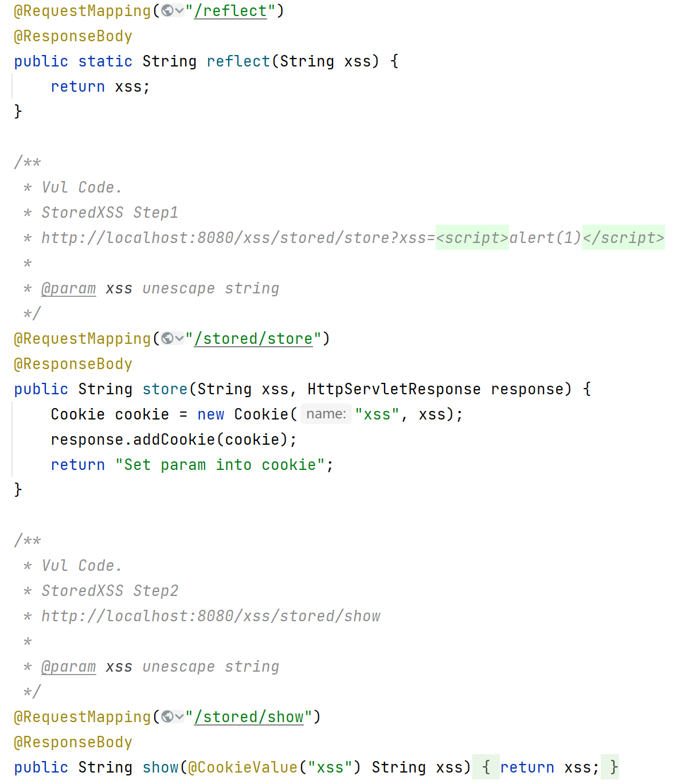Viewport: 685px width, 784px height.
Task: Click the @param tag in StoredXSS Step1 comment
Action: (x=69, y=288)
